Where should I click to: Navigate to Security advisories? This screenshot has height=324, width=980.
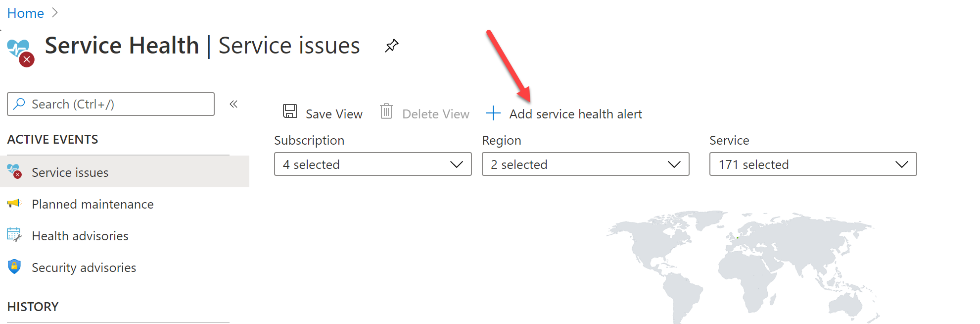click(x=84, y=268)
